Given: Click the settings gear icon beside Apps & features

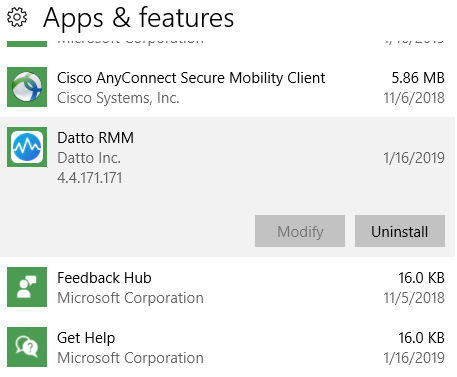Looking at the screenshot, I should pyautogui.click(x=17, y=17).
